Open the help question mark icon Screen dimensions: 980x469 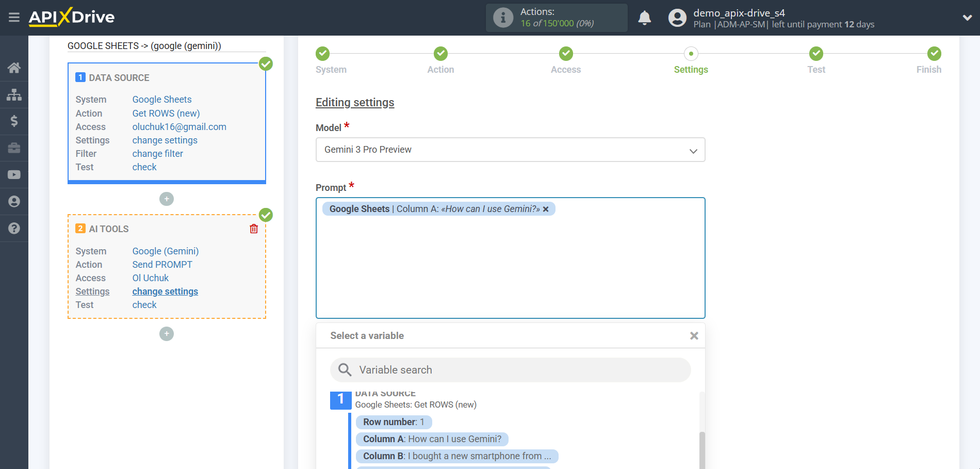tap(14, 228)
